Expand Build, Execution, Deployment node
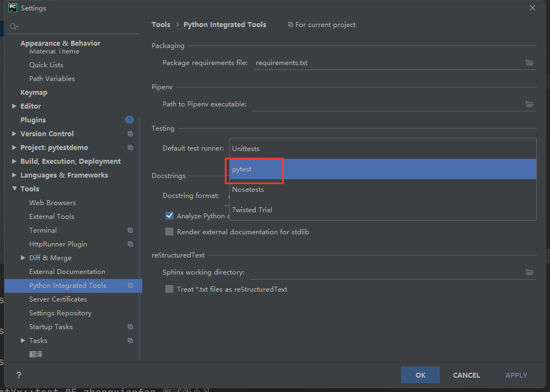 [x=14, y=161]
